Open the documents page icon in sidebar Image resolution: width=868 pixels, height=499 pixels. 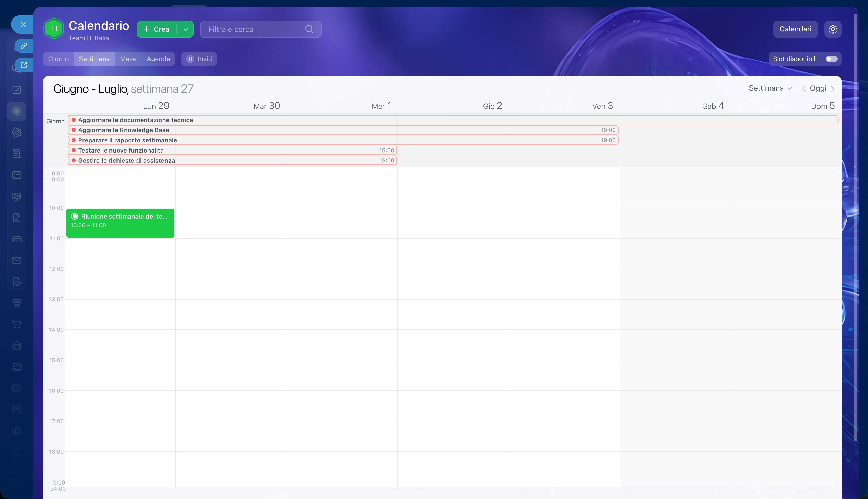click(x=17, y=218)
